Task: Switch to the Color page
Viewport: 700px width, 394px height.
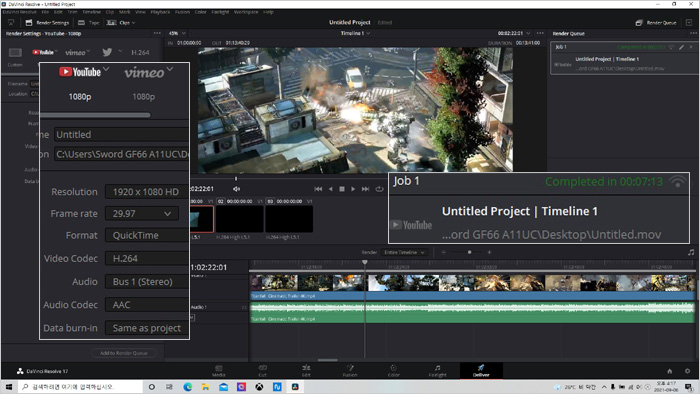Action: coord(393,371)
